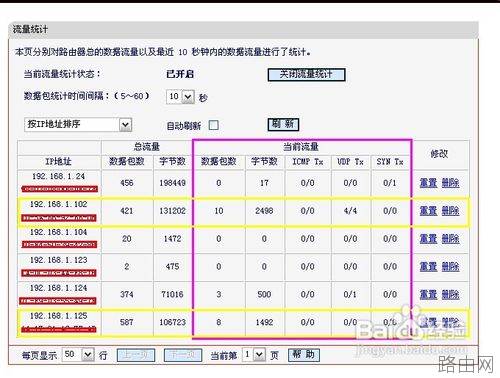Click the 帮助 button
This screenshot has height=378, width=500.
coord(304,355)
